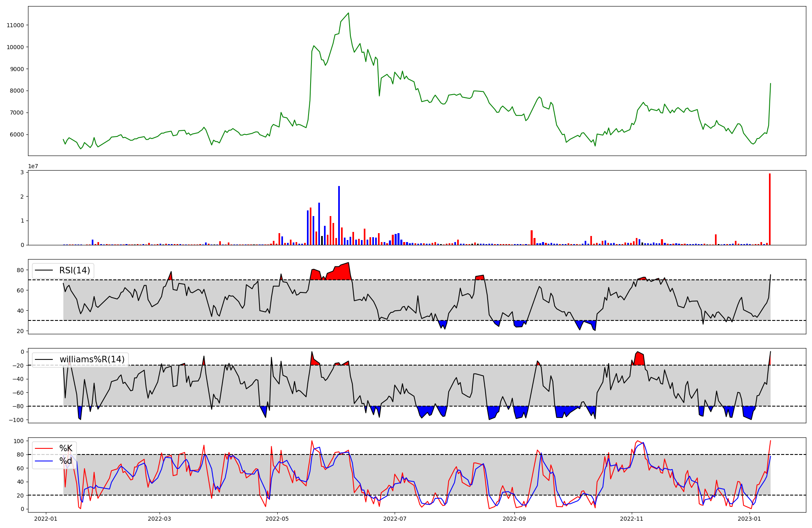Click the 2022-05 x-axis date label

pos(277,519)
